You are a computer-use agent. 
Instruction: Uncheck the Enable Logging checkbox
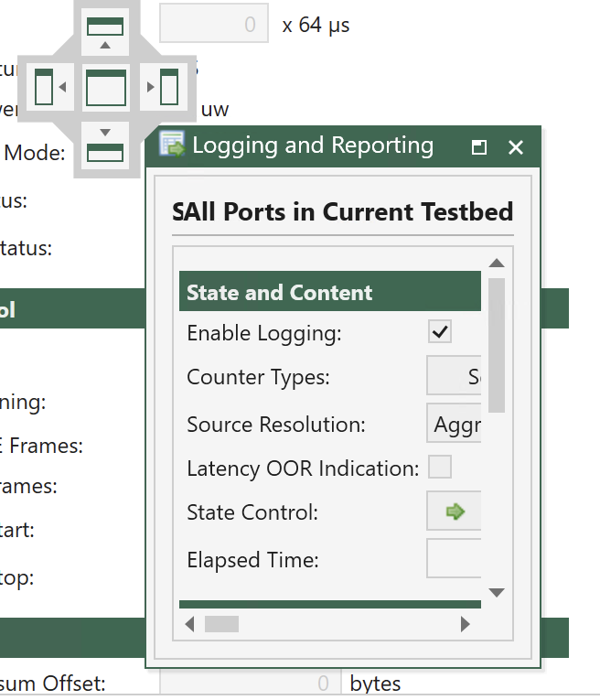point(440,331)
